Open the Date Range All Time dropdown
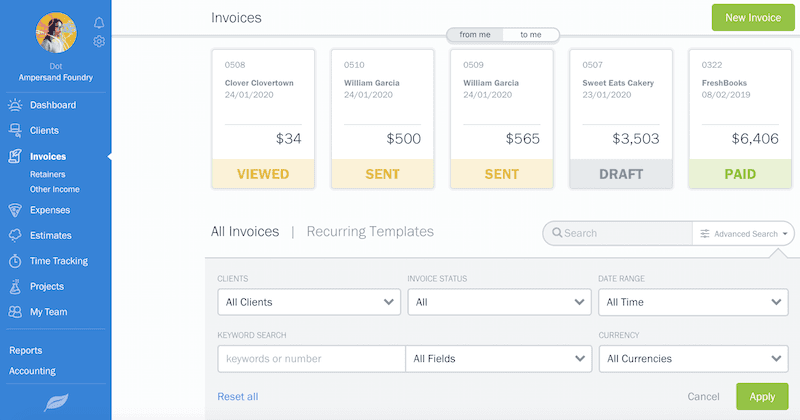Image resolution: width=800 pixels, height=420 pixels. (693, 302)
